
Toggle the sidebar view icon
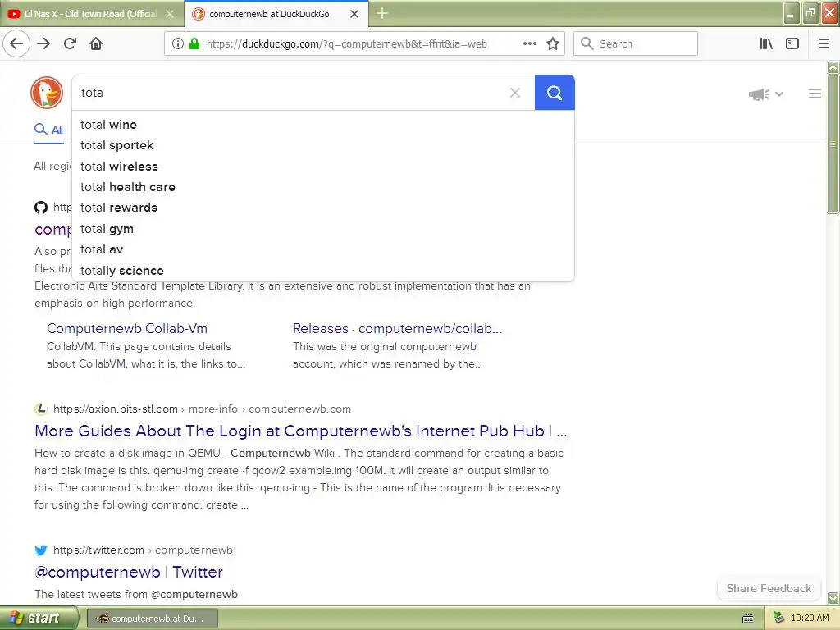pyautogui.click(x=792, y=43)
